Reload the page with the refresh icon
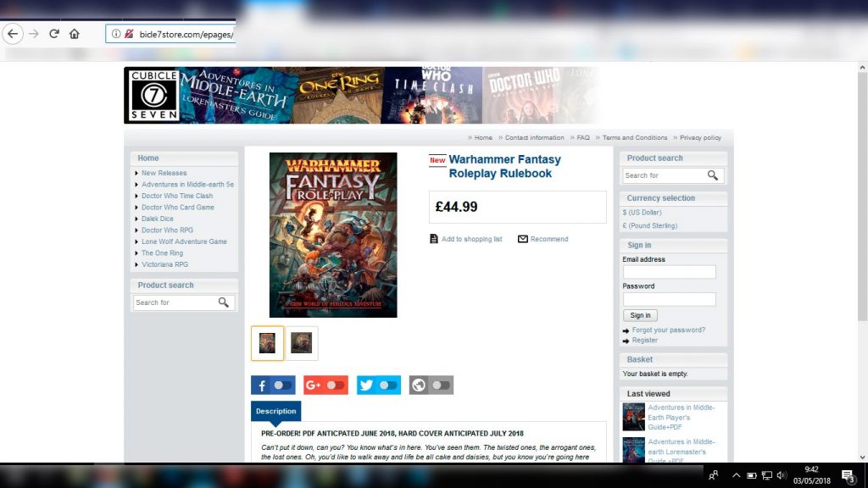 click(x=54, y=34)
